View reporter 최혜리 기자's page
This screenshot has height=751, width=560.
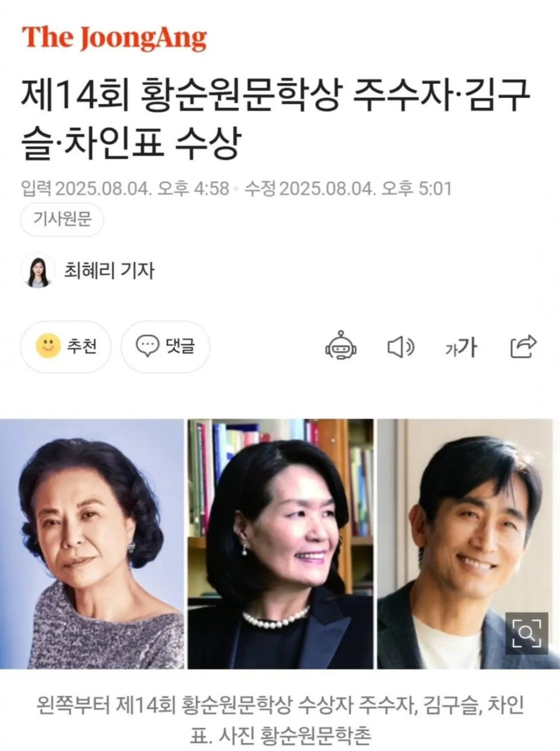point(109,271)
